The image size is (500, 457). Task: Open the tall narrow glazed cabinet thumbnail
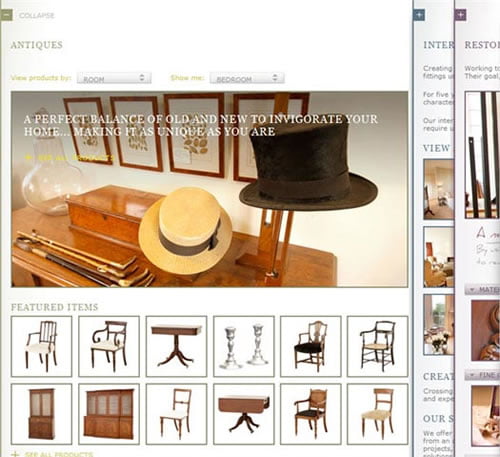tap(41, 414)
